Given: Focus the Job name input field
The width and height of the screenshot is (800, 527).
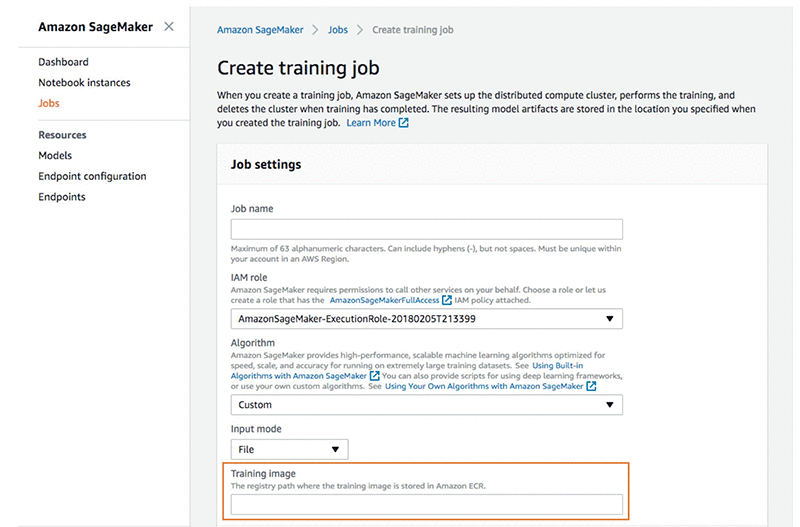Looking at the screenshot, I should [427, 229].
